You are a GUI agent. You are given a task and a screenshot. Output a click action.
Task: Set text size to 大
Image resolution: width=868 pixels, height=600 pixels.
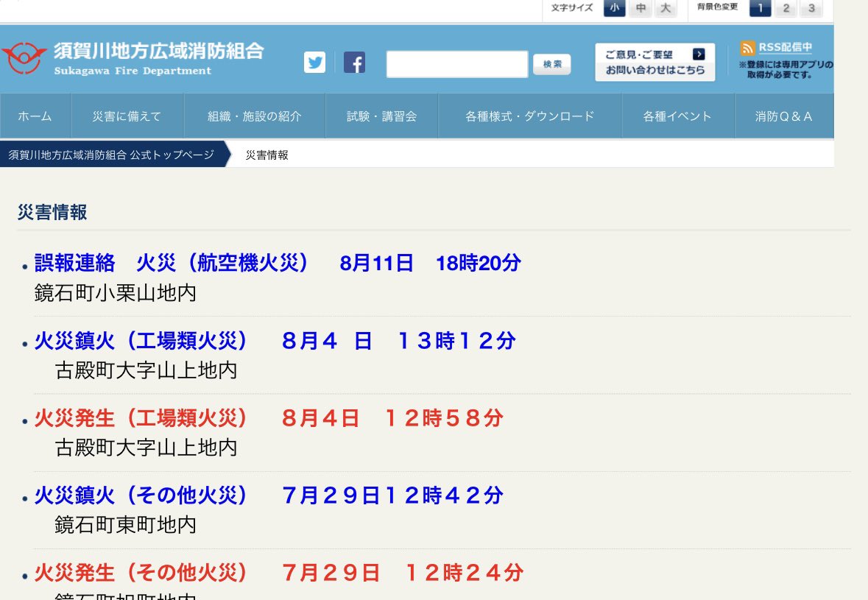(x=666, y=8)
